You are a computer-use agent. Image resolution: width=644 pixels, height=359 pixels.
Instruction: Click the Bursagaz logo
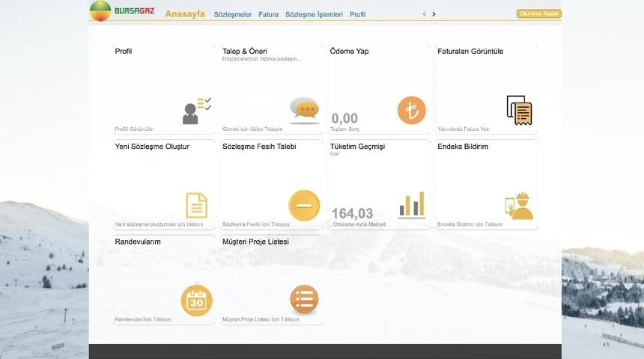122,10
